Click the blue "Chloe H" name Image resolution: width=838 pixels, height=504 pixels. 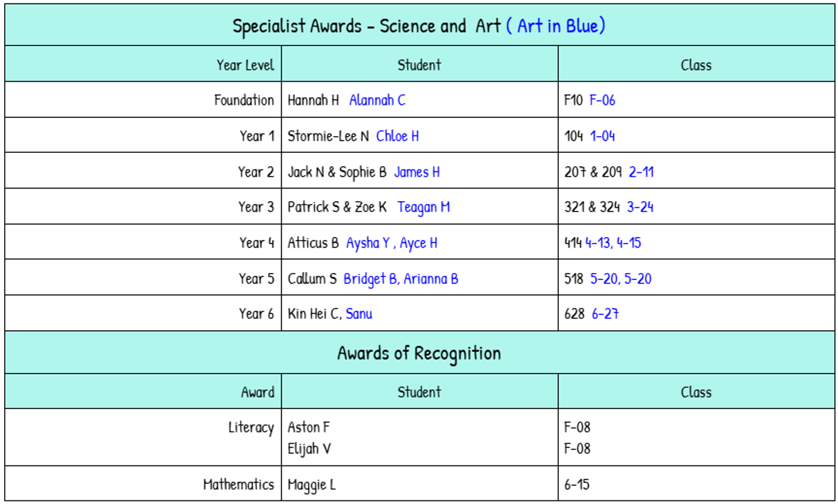click(x=397, y=136)
